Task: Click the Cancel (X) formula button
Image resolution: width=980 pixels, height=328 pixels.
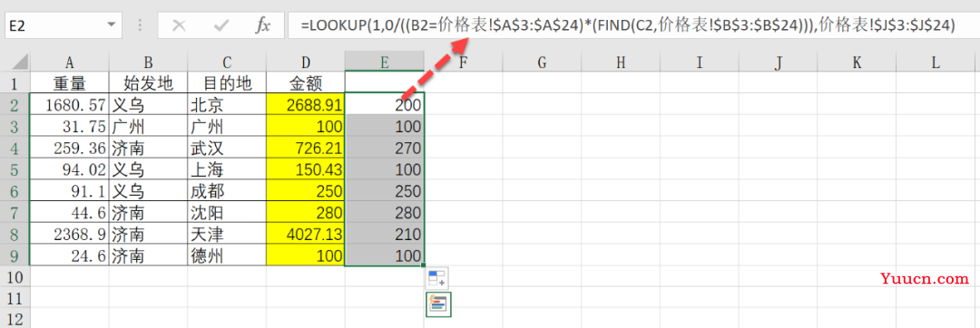Action: coord(179,25)
